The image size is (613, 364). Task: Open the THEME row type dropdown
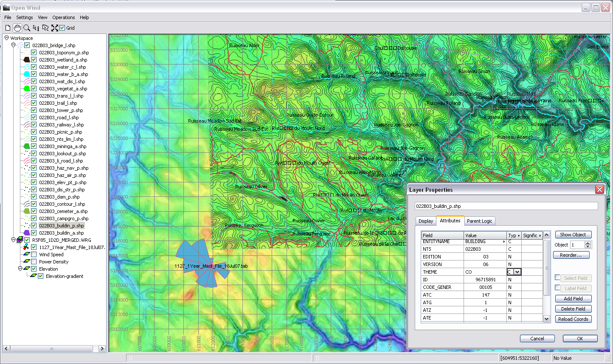click(x=517, y=272)
